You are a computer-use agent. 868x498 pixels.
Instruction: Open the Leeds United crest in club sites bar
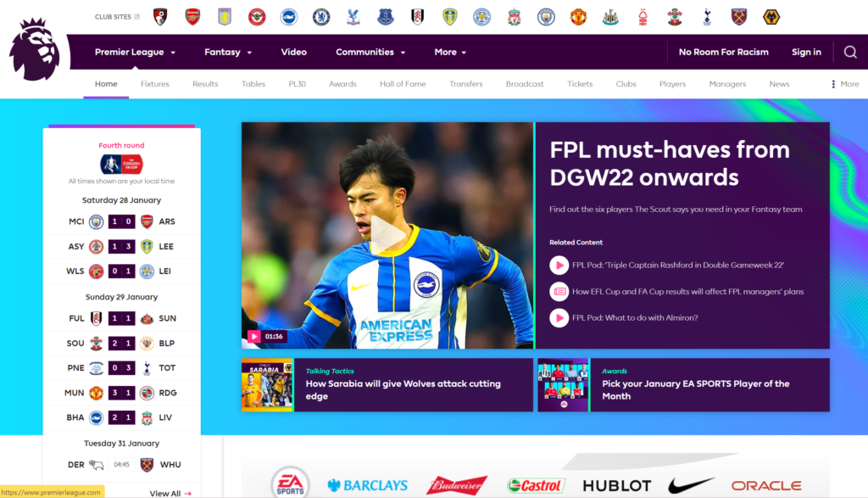(x=450, y=17)
